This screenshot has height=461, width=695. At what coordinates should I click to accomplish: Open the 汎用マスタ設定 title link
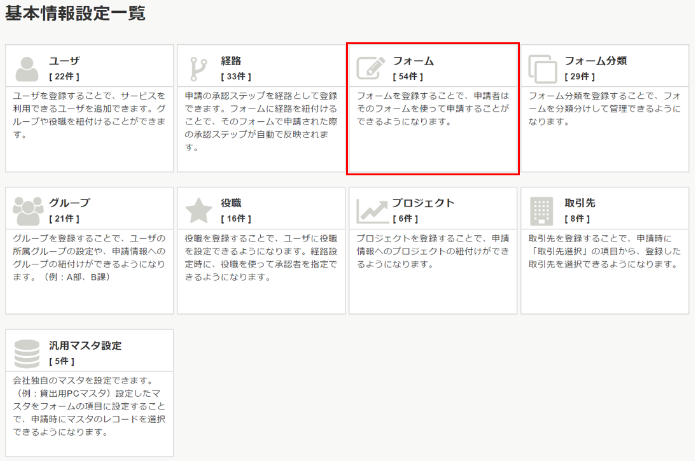(85, 346)
